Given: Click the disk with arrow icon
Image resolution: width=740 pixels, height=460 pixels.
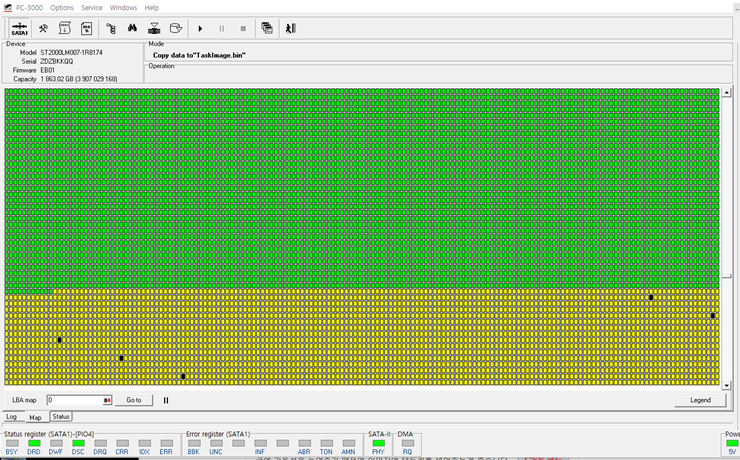Looking at the screenshot, I should 176,28.
